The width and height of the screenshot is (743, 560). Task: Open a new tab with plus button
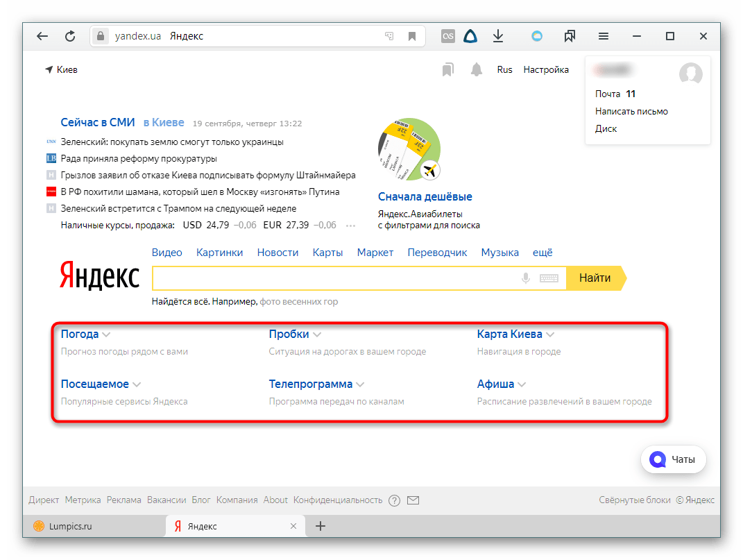point(321,526)
